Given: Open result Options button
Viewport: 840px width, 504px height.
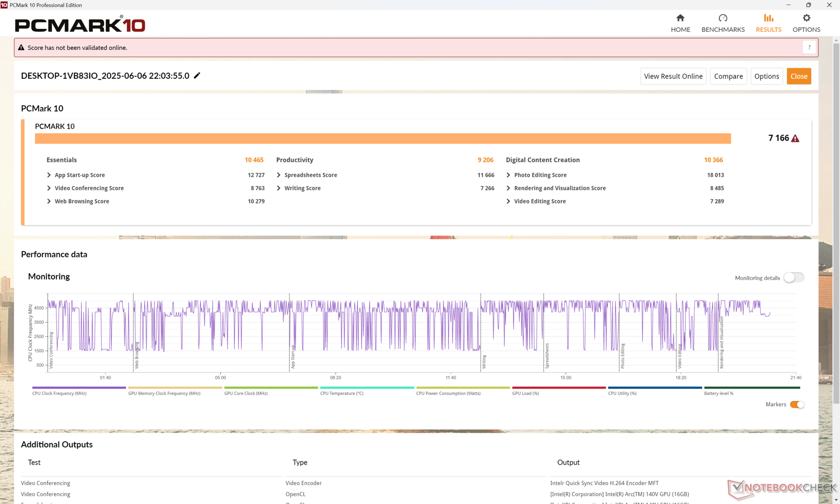Looking at the screenshot, I should pyautogui.click(x=766, y=76).
